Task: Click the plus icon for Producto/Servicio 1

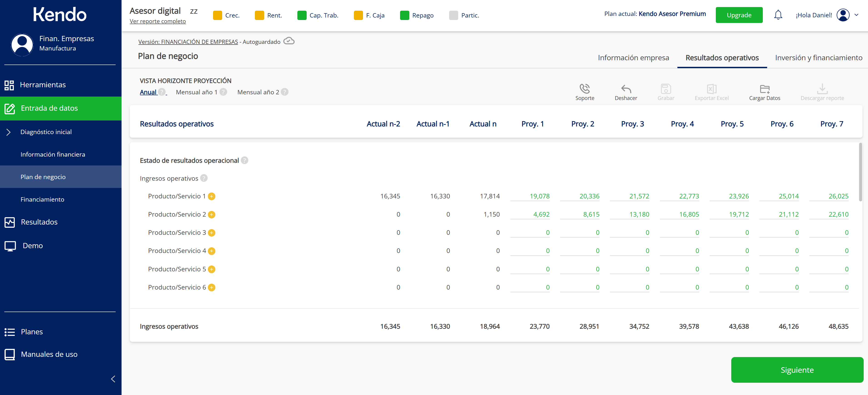Action: coord(212,197)
